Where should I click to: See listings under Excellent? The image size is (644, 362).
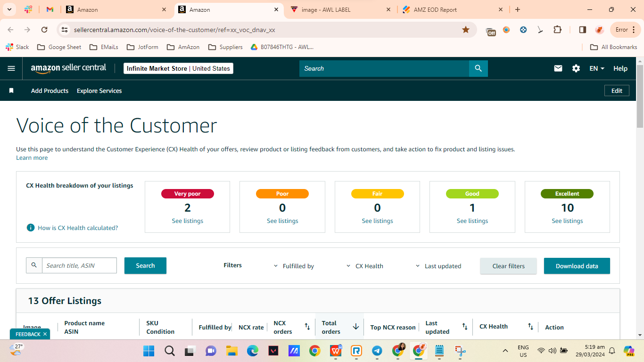(567, 221)
